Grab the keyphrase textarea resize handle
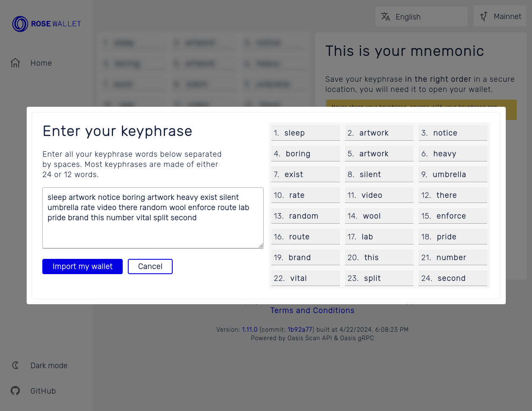Viewport: 532px width, 411px height. coord(261,245)
